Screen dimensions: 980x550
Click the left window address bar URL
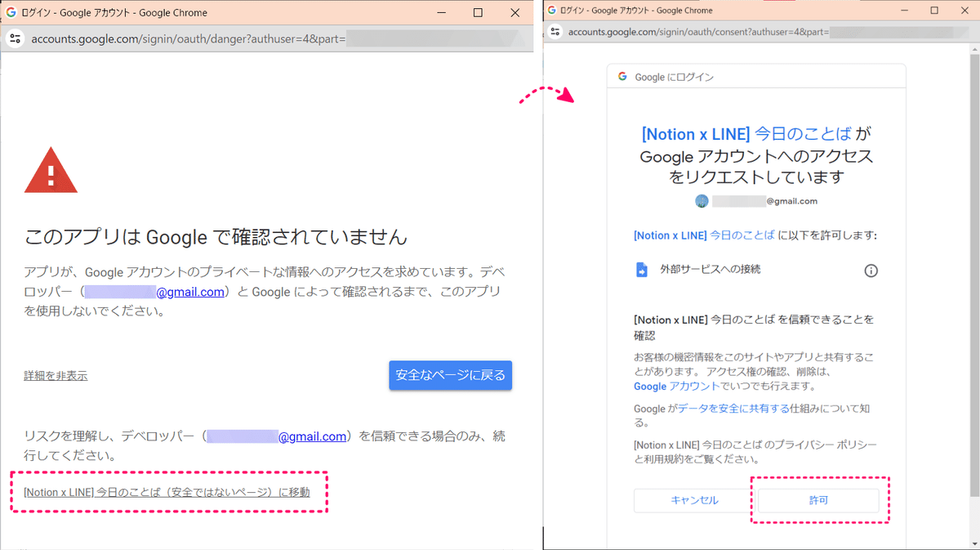188,38
